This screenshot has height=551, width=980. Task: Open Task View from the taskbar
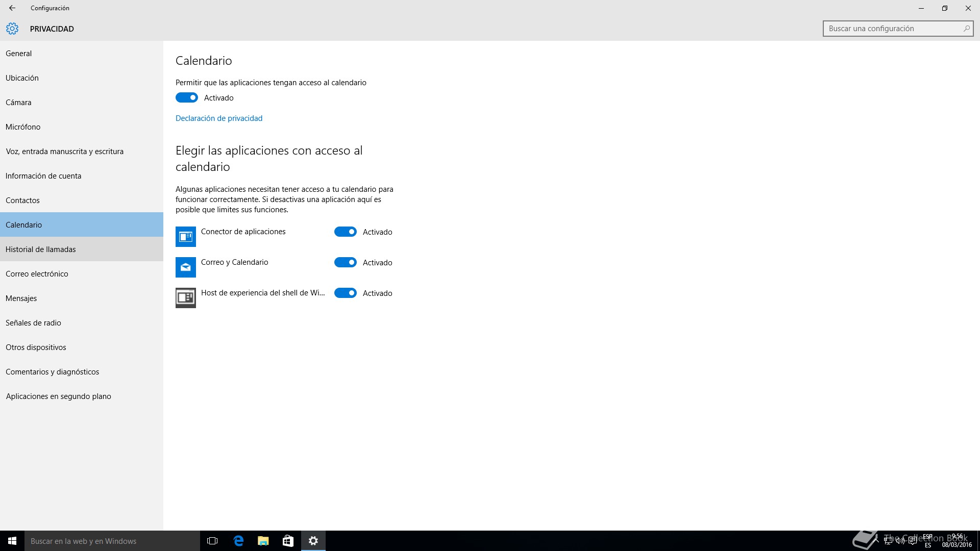(x=212, y=541)
